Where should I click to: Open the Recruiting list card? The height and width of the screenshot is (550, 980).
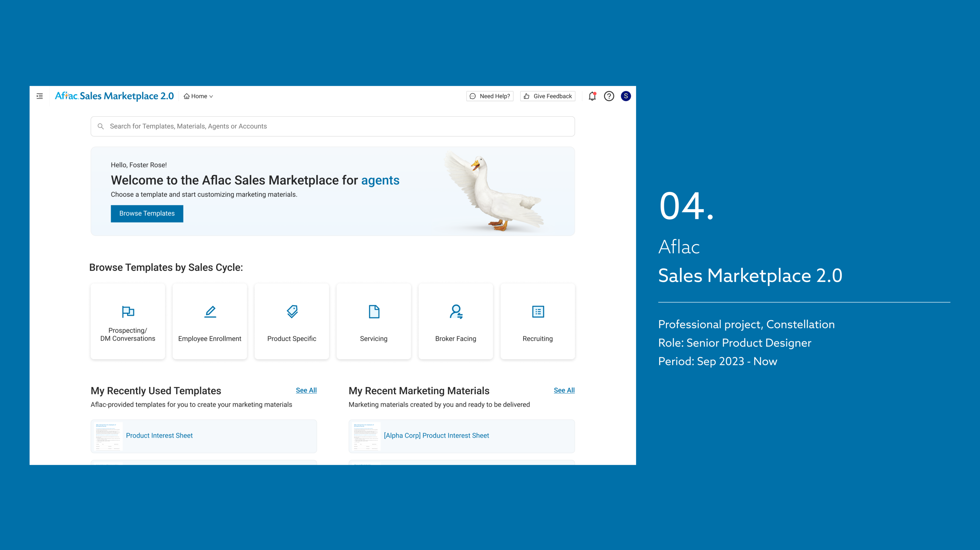[x=538, y=321]
